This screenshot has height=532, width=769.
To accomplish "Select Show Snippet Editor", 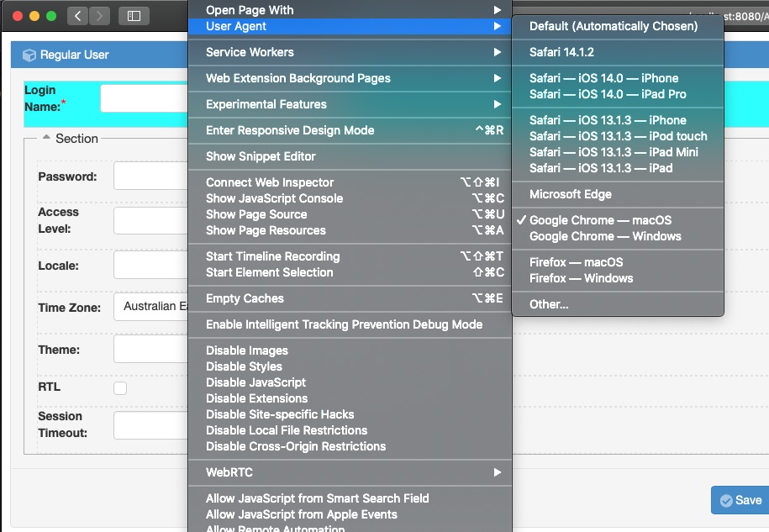I will (350, 156).
